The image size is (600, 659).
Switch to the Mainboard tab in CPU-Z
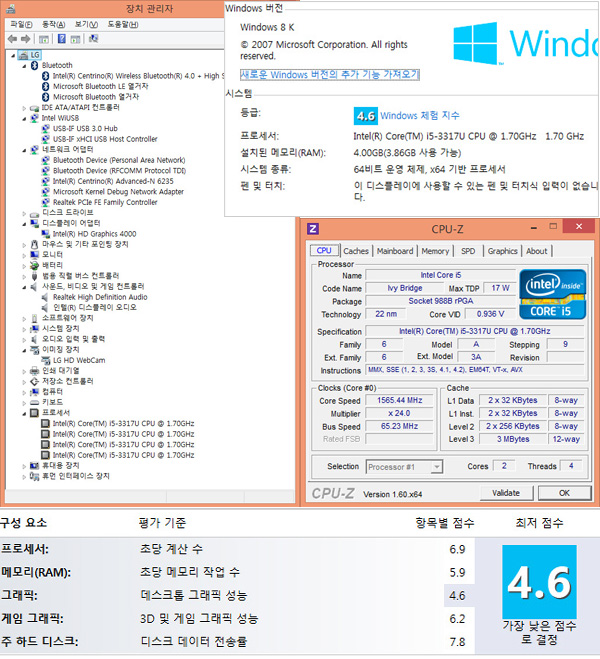click(x=395, y=251)
